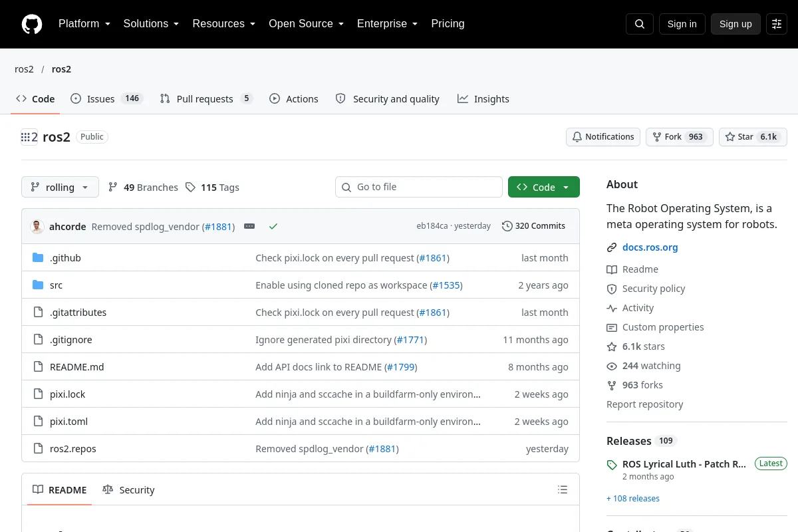Open the ros2 organization avatar icon
The image size is (798, 532).
point(29,137)
